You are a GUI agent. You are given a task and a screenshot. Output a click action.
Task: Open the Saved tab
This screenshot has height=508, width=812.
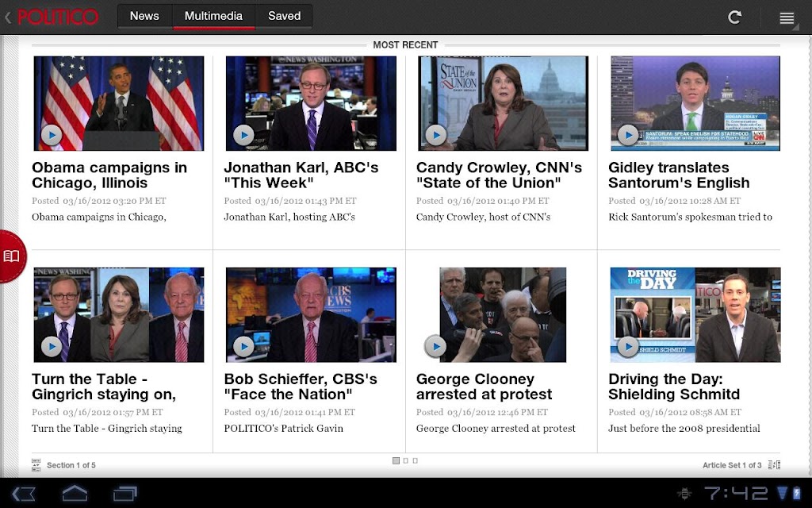(285, 16)
